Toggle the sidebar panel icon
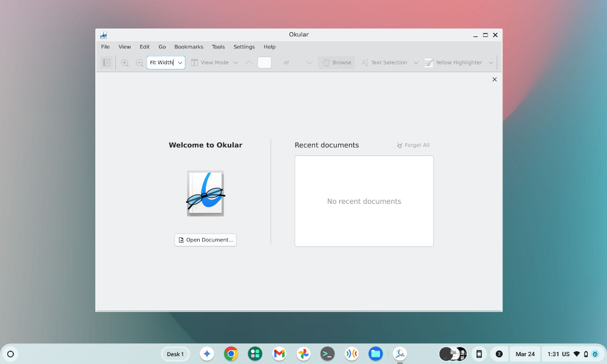 (106, 62)
